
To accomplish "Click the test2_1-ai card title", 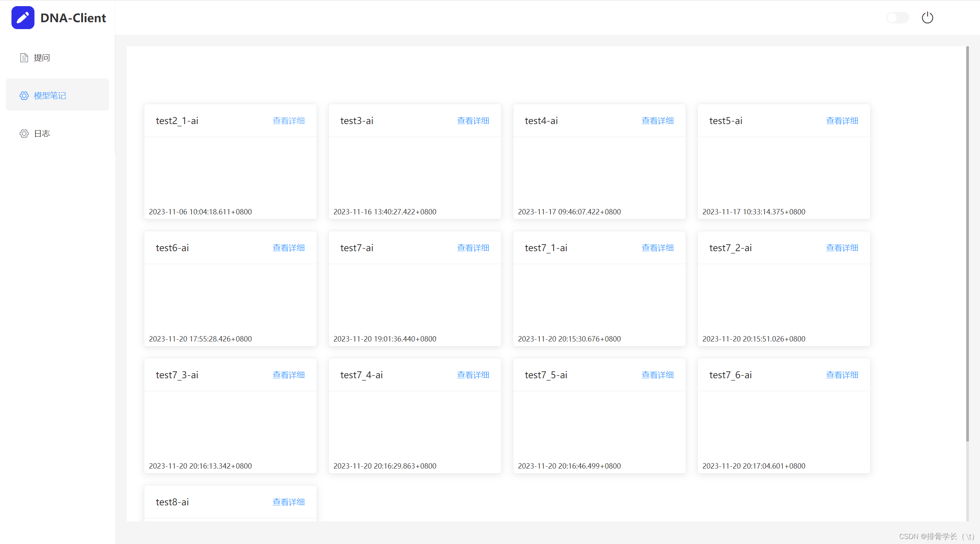I will pos(177,121).
